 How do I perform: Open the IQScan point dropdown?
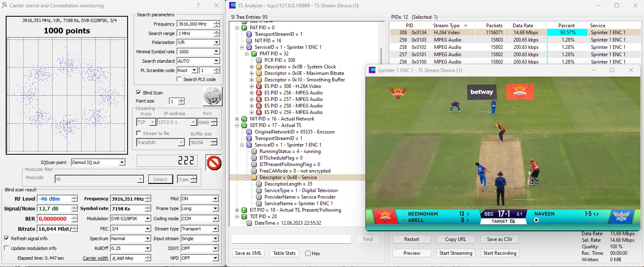point(122,162)
